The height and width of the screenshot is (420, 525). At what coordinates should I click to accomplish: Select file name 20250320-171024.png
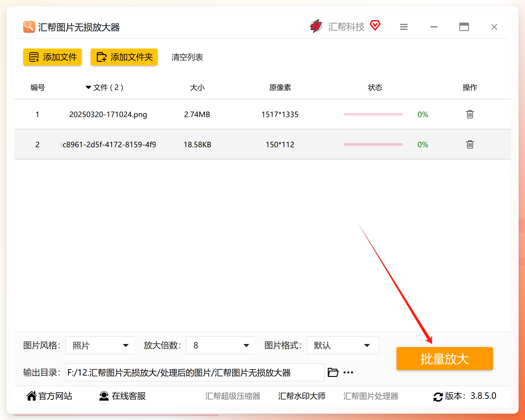108,115
